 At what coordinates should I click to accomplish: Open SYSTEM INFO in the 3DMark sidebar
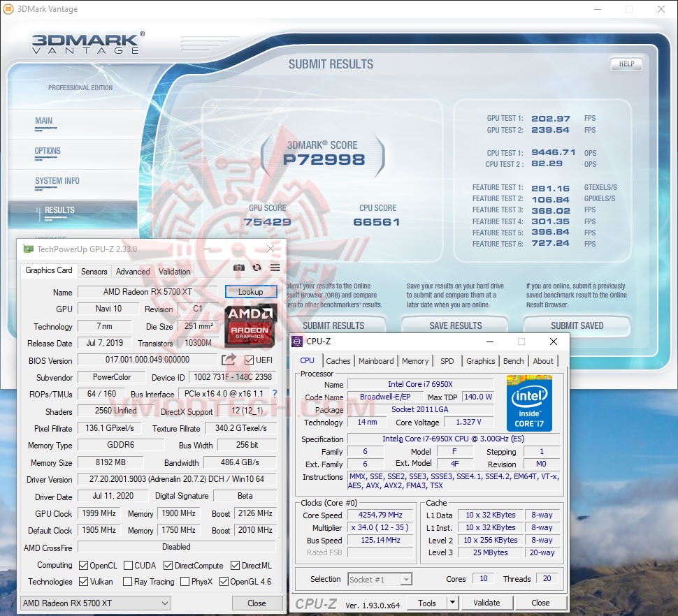pos(57,181)
